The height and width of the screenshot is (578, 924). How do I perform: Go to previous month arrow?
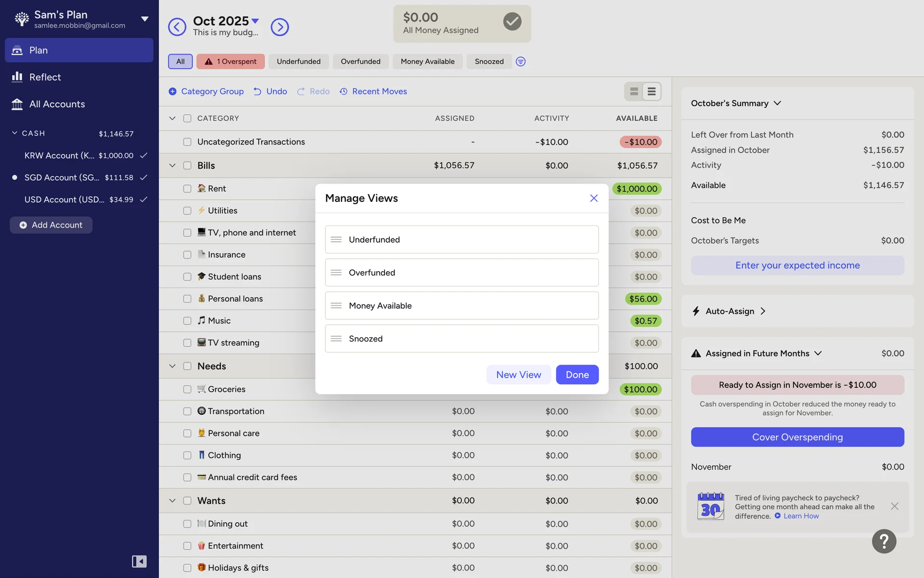(177, 27)
